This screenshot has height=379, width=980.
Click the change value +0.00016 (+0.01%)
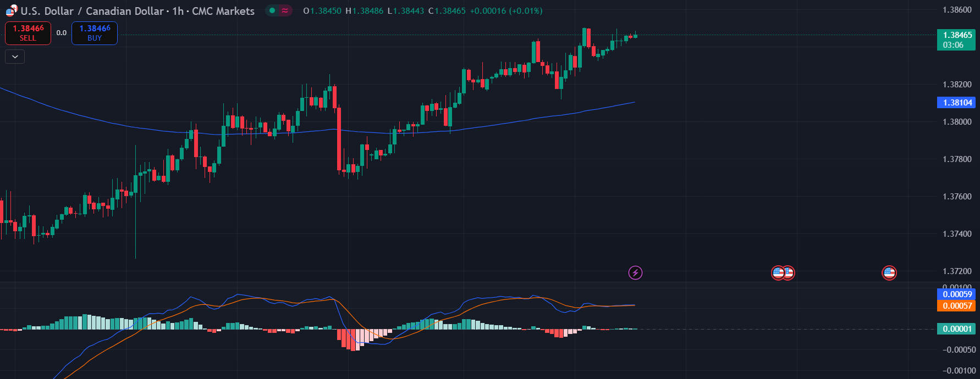point(506,11)
